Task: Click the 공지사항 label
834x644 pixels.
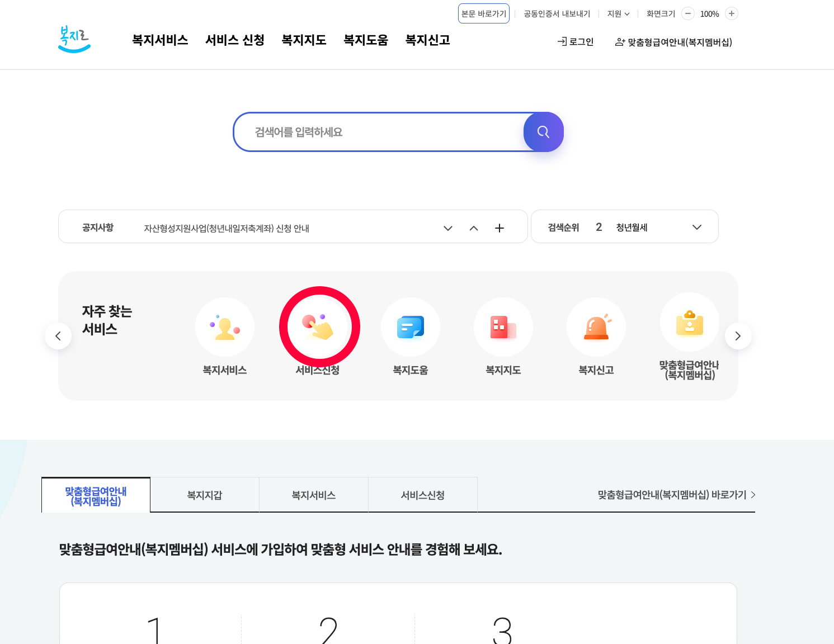Action: click(x=98, y=228)
